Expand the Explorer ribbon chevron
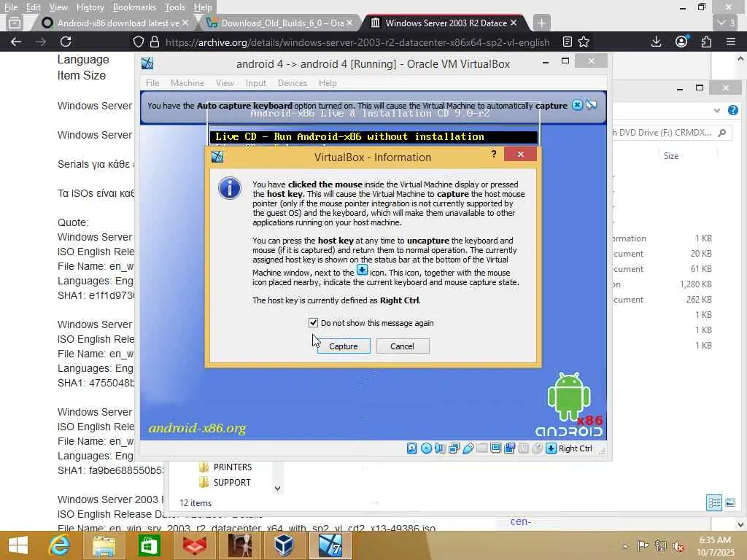This screenshot has width=747, height=560. point(717,111)
